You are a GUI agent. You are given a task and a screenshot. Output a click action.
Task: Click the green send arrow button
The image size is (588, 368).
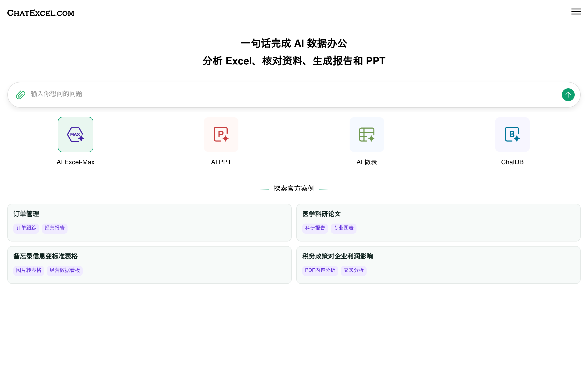pos(568,95)
